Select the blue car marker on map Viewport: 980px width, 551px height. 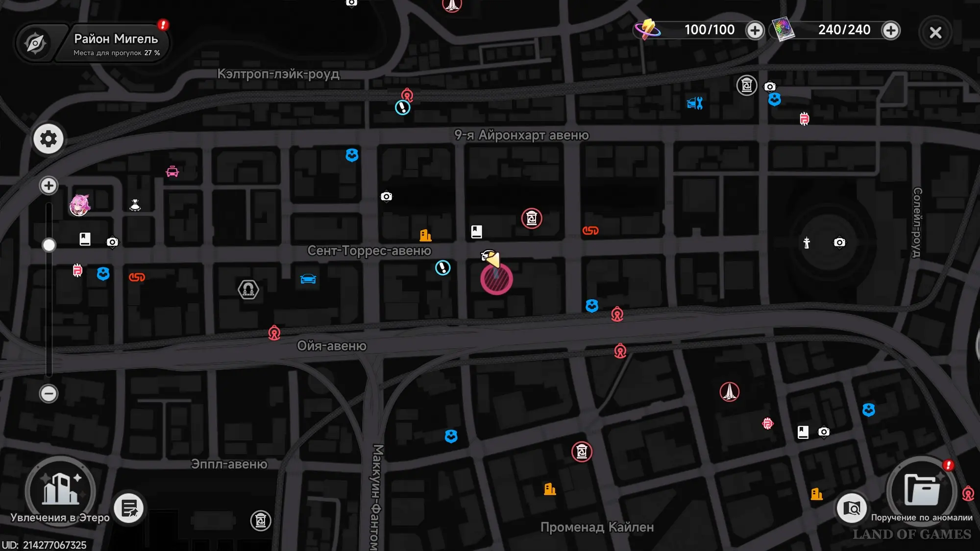click(x=308, y=279)
